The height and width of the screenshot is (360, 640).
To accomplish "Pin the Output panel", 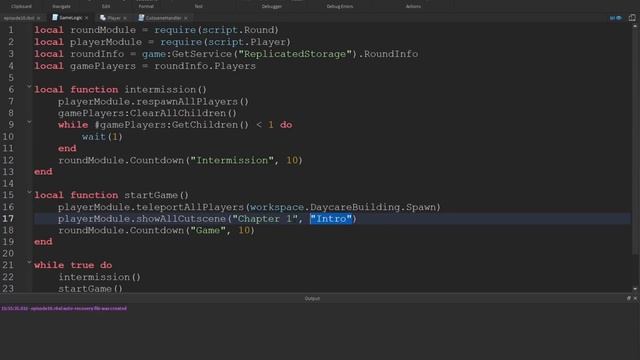I will [x=629, y=298].
